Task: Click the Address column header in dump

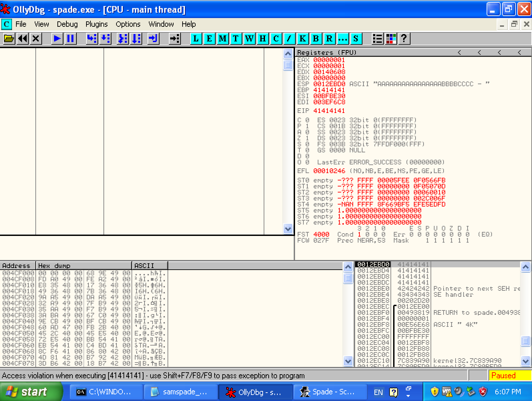Action: tap(18, 266)
